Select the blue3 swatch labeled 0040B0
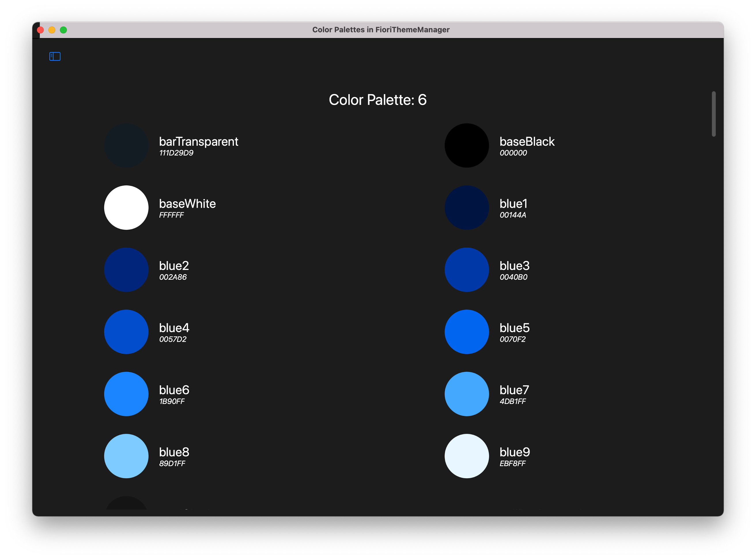 pyautogui.click(x=466, y=270)
